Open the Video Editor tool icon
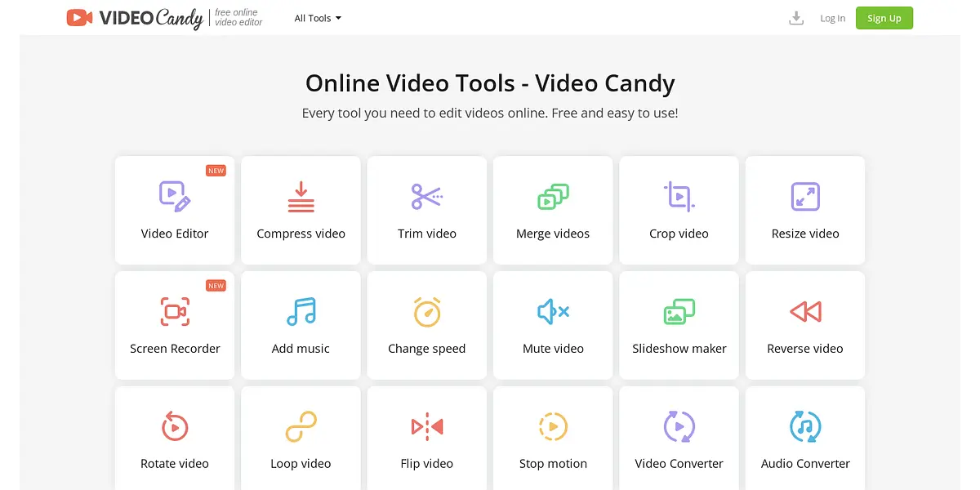Viewport: 980px width, 490px height. click(x=174, y=197)
